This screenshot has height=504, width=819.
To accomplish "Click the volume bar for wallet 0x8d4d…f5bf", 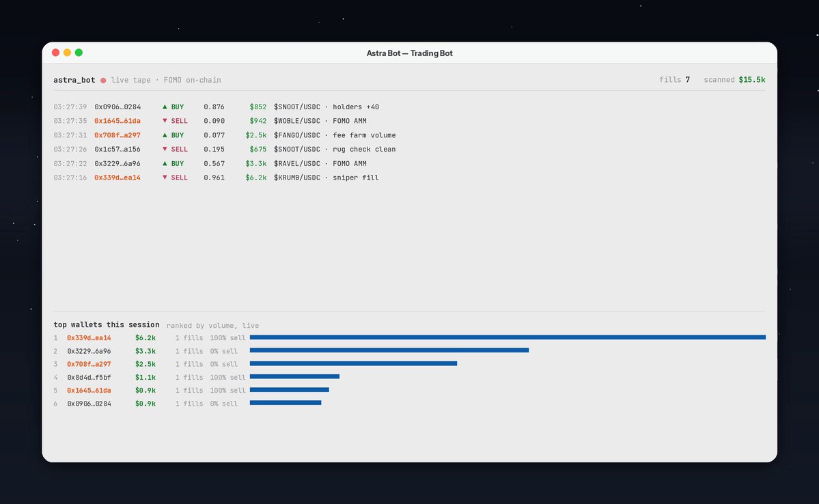I will point(294,376).
